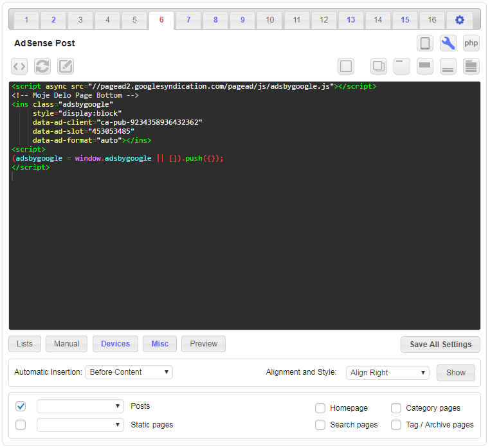Switch to block tab 7

click(188, 20)
